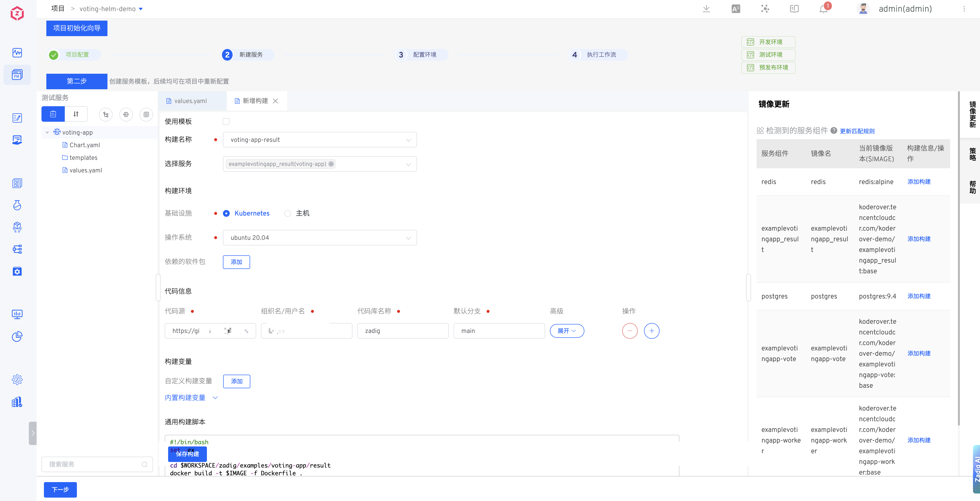Open the monitor chart sidebar icon

pos(17,314)
